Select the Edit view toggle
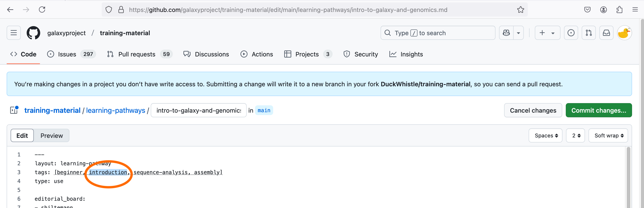Viewport: 644px width, 208px height. [x=22, y=135]
